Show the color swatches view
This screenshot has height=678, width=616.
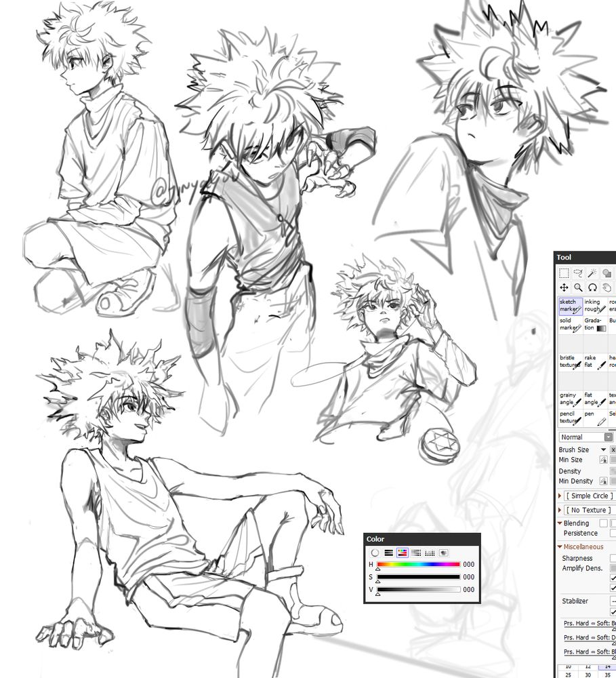click(x=430, y=553)
